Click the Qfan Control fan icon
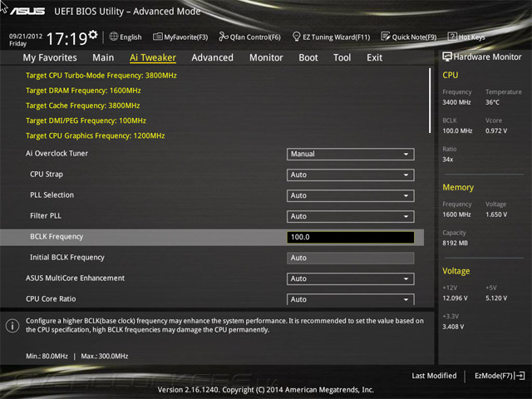 point(224,37)
